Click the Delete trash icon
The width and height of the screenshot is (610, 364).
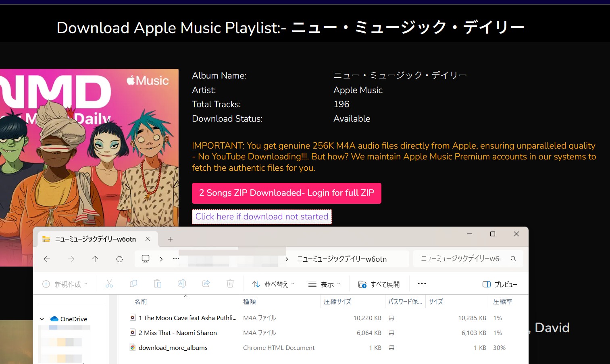(x=230, y=284)
